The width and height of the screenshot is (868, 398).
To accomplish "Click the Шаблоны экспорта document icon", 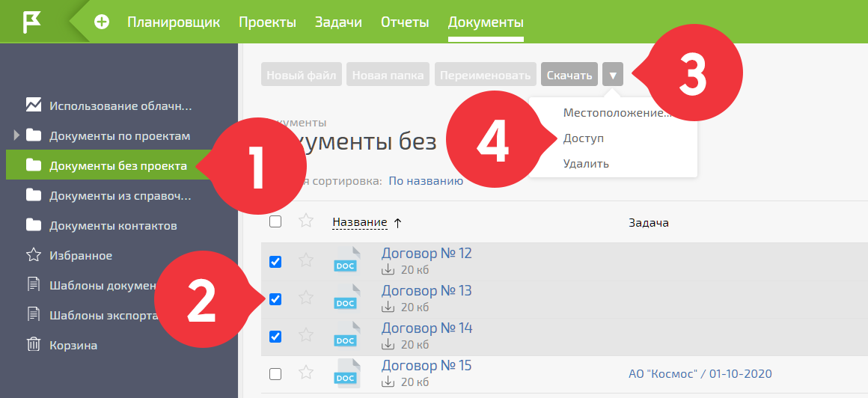I will 34,314.
